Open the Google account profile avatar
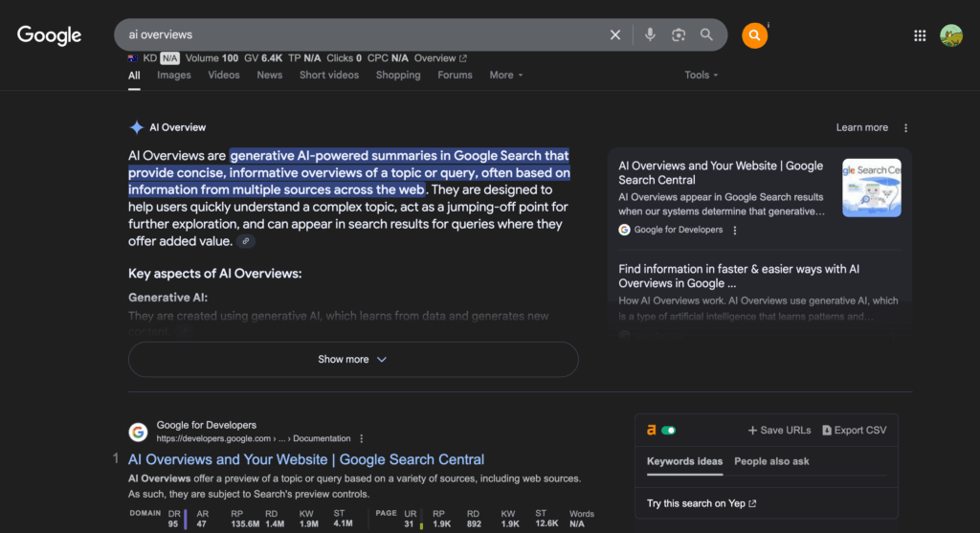The image size is (980, 533). [951, 35]
